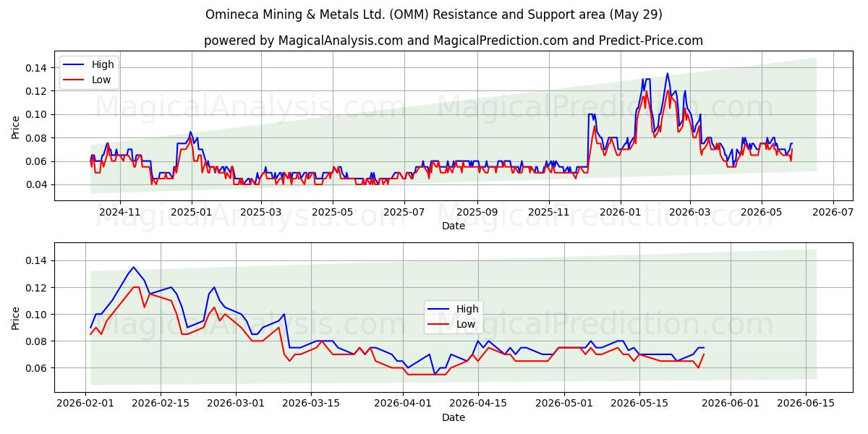Viewport: 868px width, 434px height.
Task: Click the '2026-02-15' x-axis label
Action: tap(161, 404)
